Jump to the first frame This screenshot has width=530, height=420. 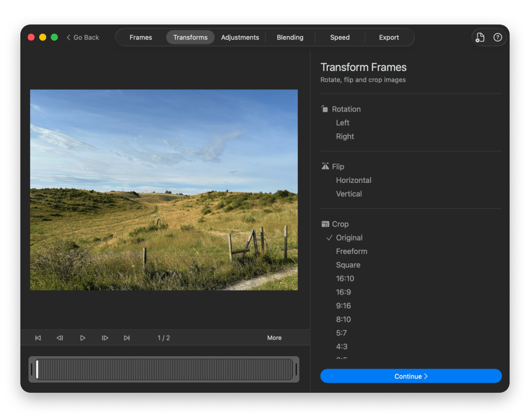click(38, 338)
